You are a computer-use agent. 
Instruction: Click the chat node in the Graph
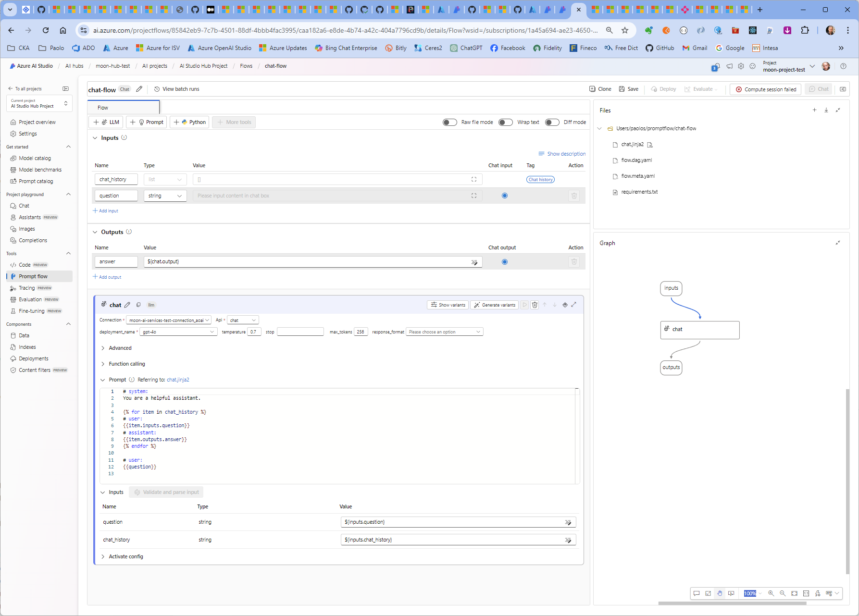point(700,330)
